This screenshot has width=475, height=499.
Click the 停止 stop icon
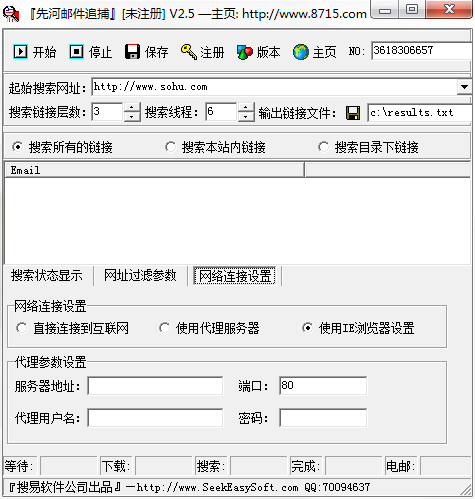point(76,52)
